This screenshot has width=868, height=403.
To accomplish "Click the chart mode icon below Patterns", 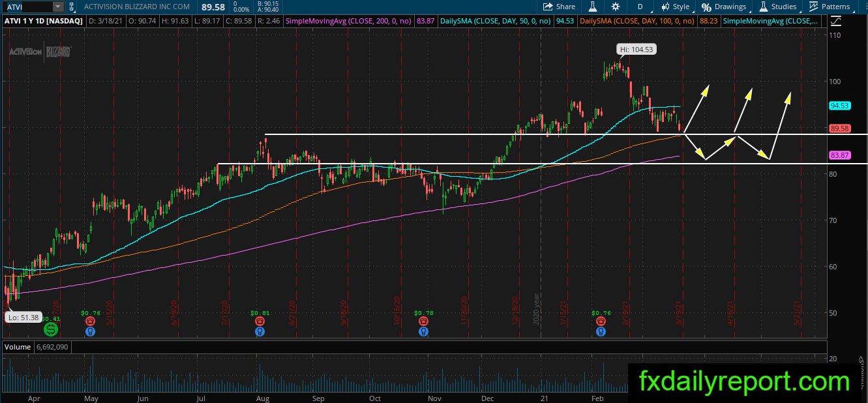I will click(836, 21).
